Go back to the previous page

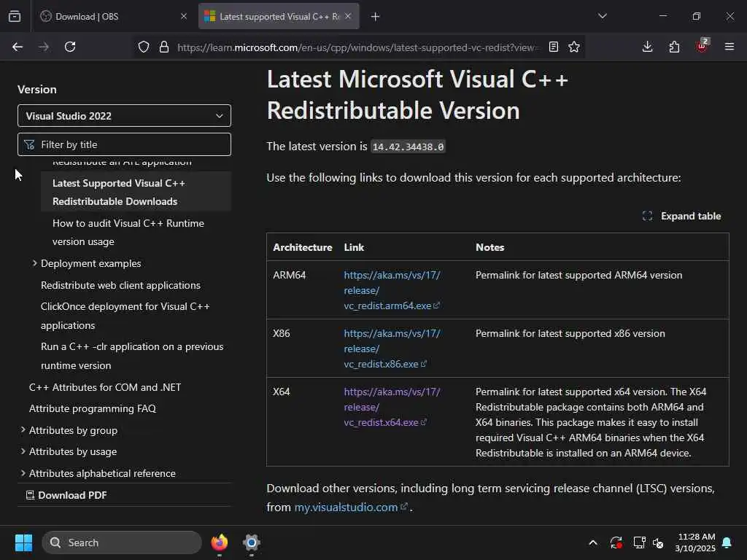click(x=18, y=47)
